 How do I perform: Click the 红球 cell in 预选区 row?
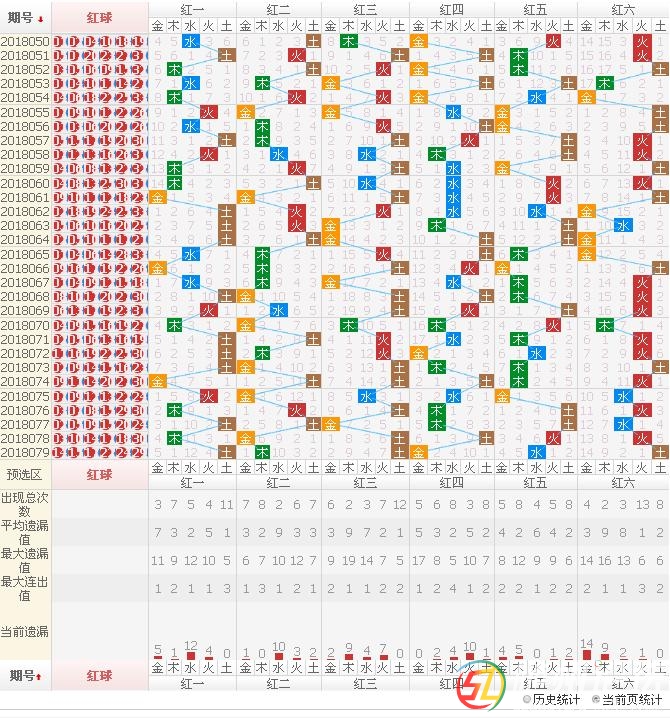99,474
